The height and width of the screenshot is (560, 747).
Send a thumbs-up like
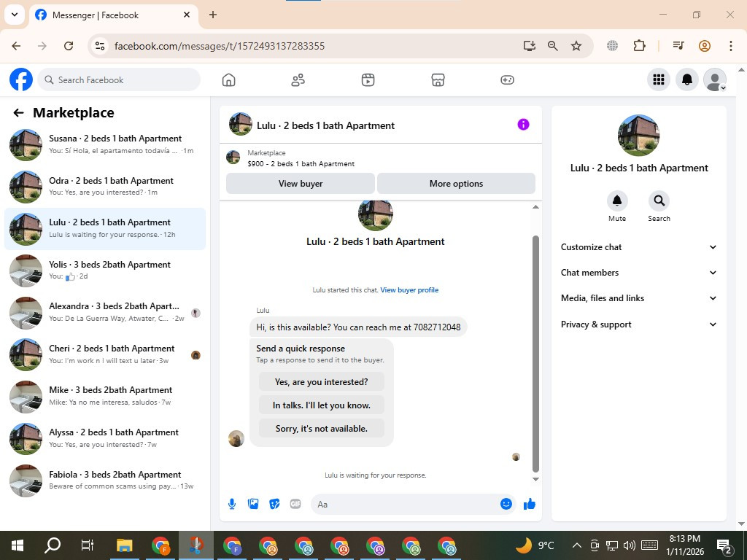pos(530,504)
